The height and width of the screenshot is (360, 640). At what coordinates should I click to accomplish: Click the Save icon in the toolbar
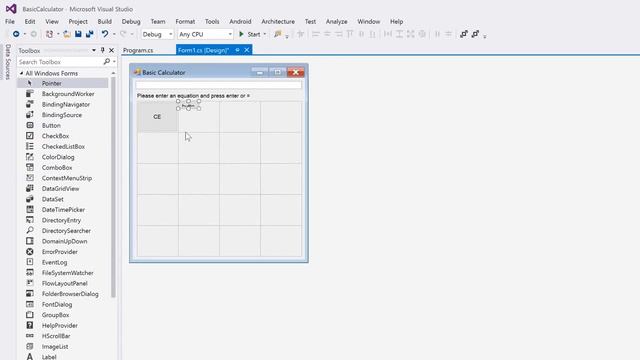[x=78, y=34]
